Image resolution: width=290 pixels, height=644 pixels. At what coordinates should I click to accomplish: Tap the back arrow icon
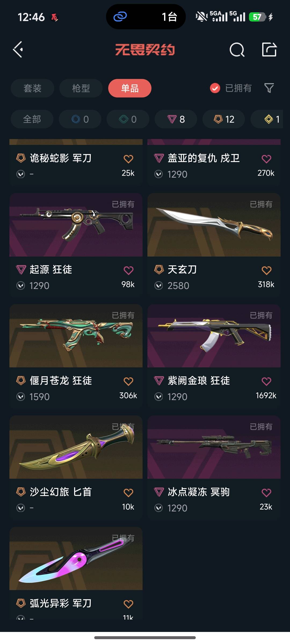[18, 50]
